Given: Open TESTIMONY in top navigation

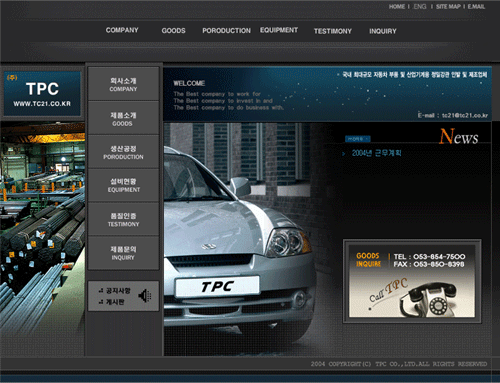Looking at the screenshot, I should [333, 31].
